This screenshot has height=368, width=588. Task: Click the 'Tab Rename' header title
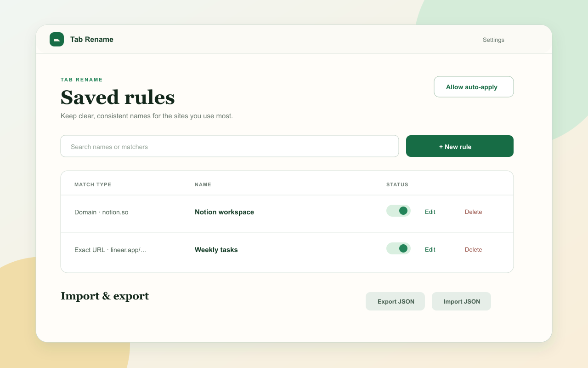[x=92, y=40]
